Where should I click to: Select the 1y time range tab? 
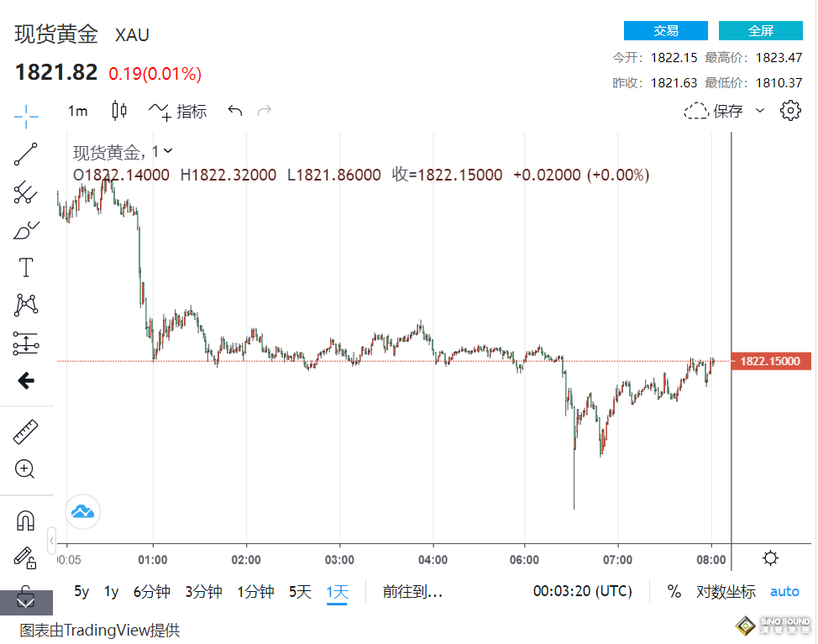[x=111, y=591]
